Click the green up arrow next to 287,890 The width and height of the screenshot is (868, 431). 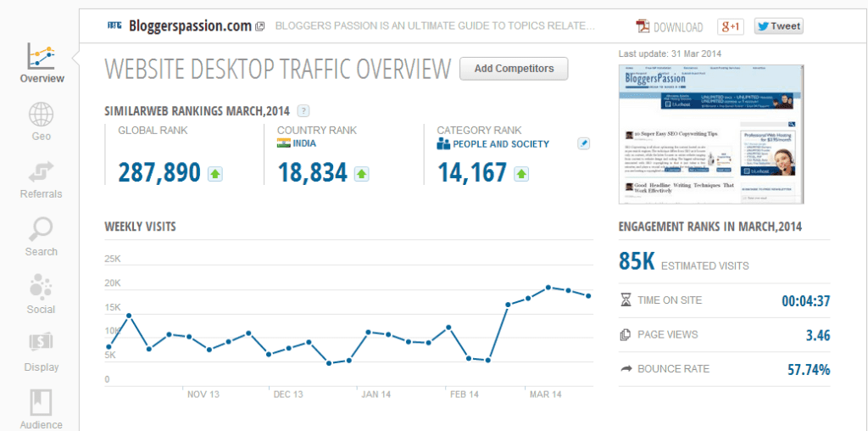(x=215, y=175)
